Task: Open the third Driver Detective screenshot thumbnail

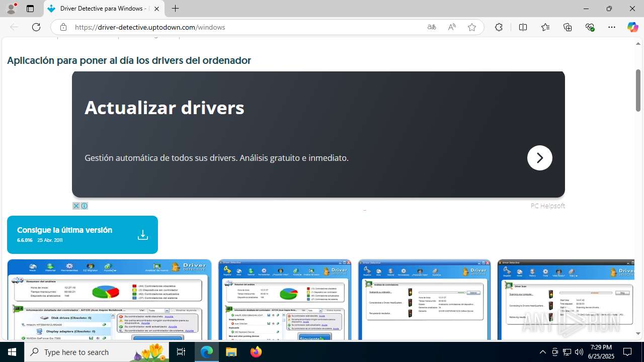Action: coord(424,300)
